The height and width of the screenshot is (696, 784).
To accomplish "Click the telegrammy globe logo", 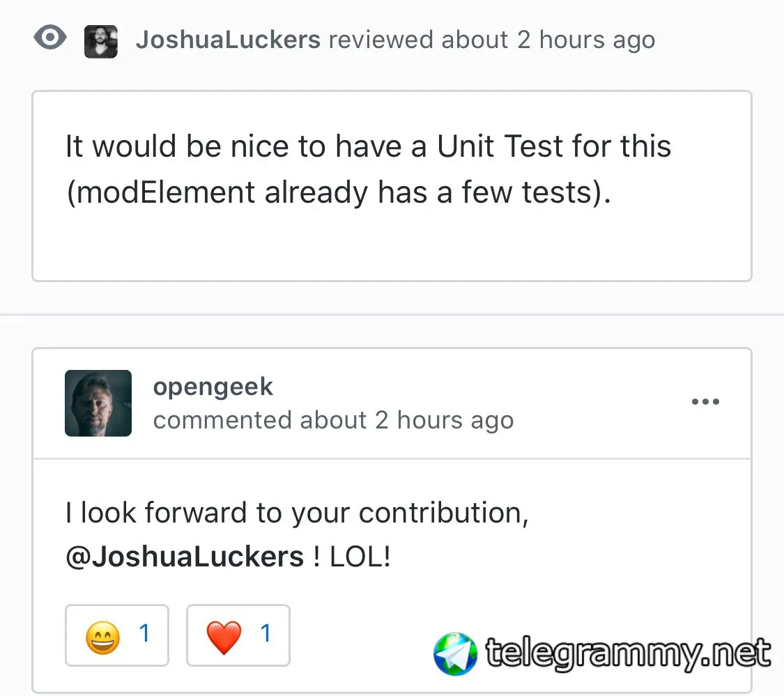I will tap(455, 654).
